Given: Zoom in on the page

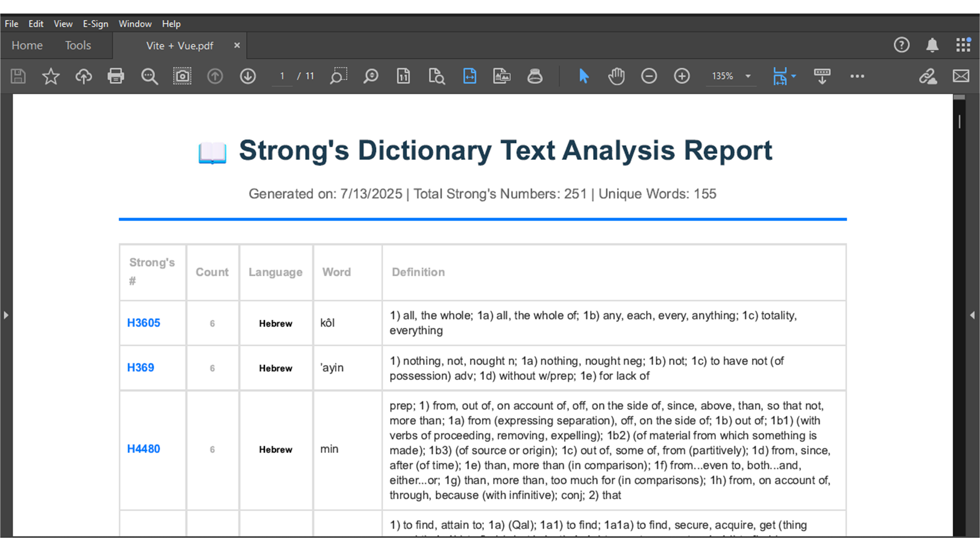Looking at the screenshot, I should coord(682,76).
